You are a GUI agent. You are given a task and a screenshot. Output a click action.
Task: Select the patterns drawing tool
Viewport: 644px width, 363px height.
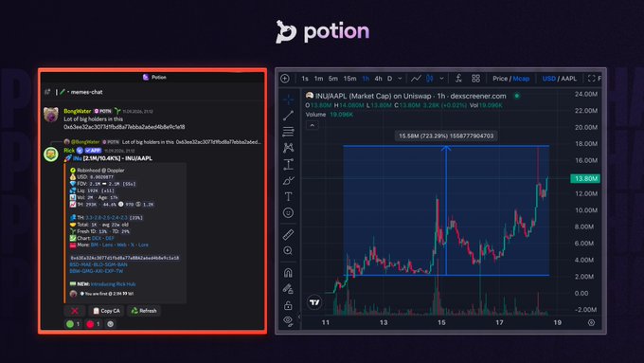coord(288,148)
